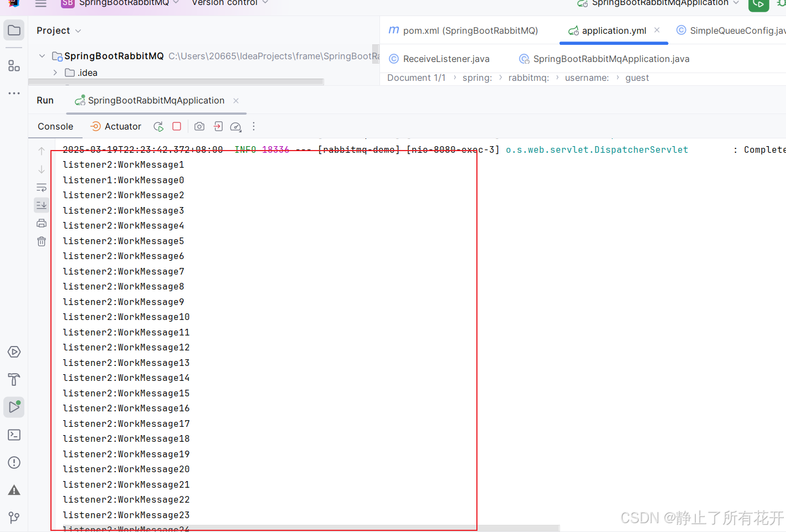The height and width of the screenshot is (532, 786).
Task: Open the Git branches tool window
Action: [x=14, y=517]
